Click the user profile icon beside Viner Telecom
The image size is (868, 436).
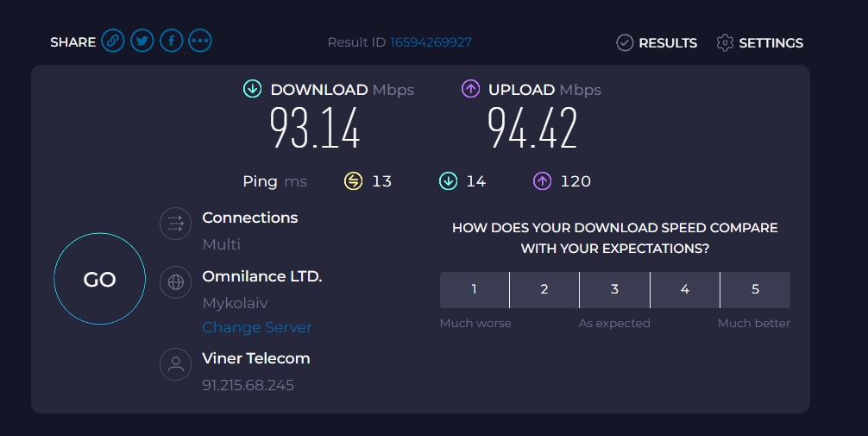[x=175, y=364]
